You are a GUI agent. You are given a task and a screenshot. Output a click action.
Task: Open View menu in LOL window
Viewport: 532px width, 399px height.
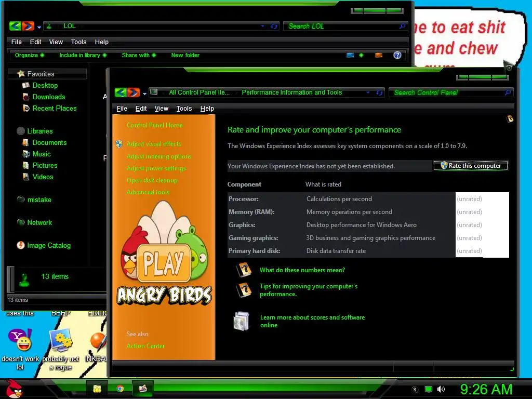coord(56,42)
